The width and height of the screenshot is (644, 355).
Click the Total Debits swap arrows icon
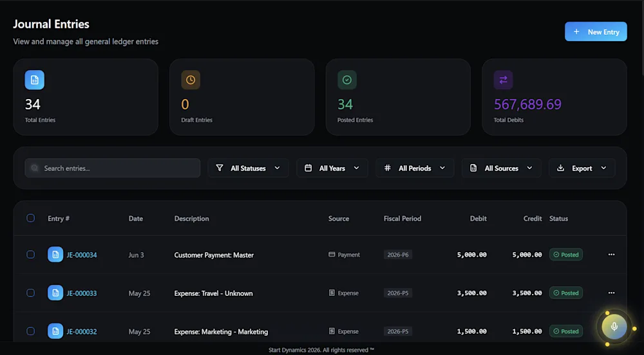[x=503, y=80]
